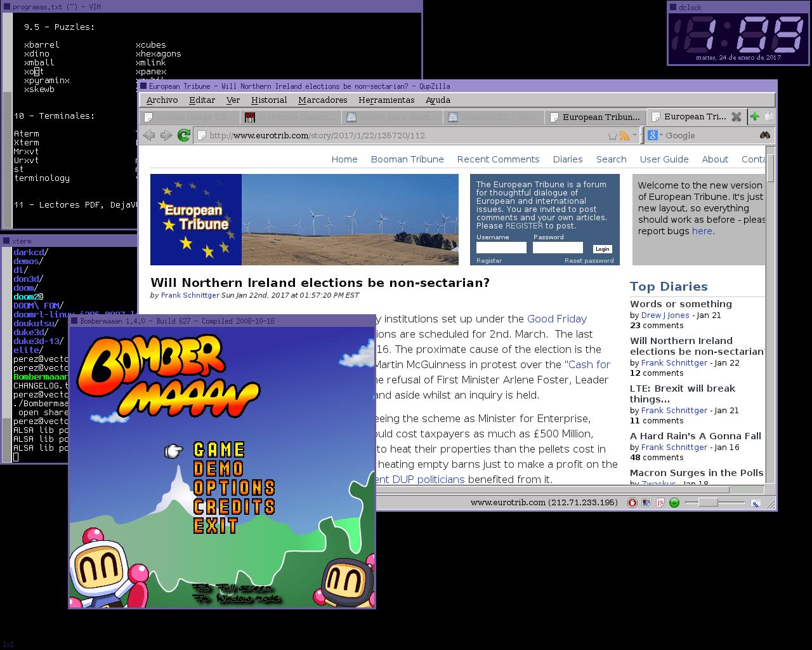Bookmark this page with the star icon

pos(612,136)
